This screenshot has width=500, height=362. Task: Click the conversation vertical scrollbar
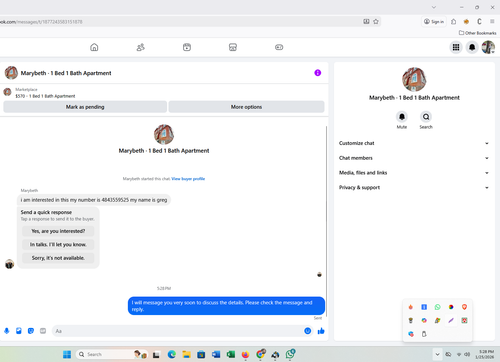326,221
